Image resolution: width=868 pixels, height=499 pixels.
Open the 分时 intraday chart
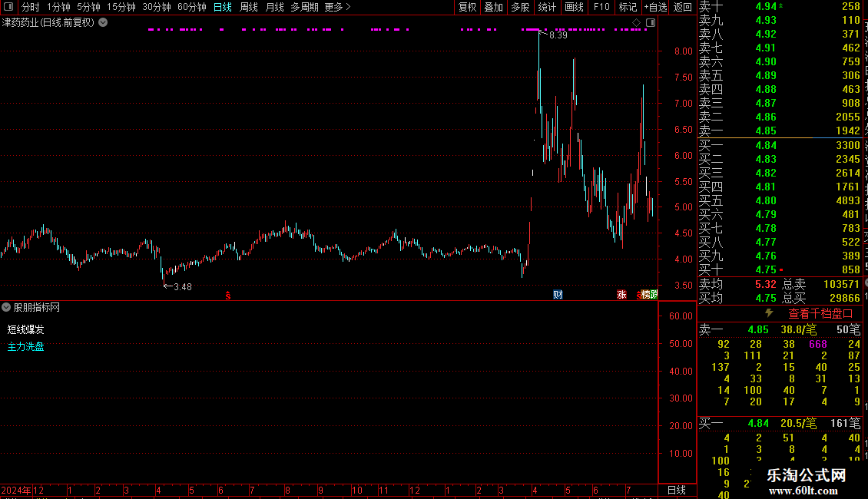tap(31, 7)
